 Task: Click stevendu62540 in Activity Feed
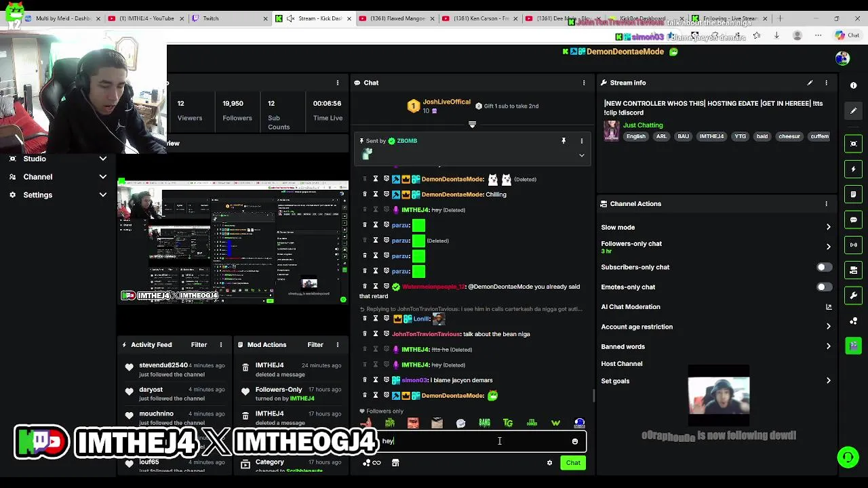click(163, 365)
